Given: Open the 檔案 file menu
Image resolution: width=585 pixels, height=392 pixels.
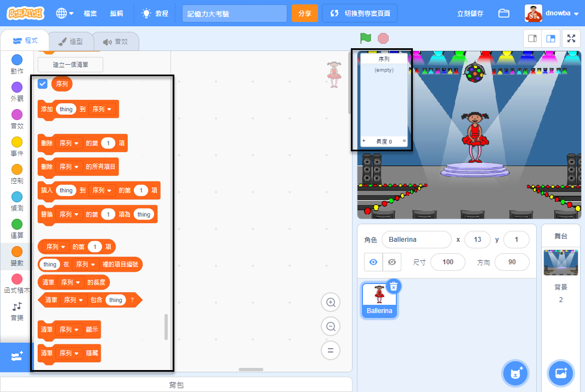Looking at the screenshot, I should pos(90,13).
